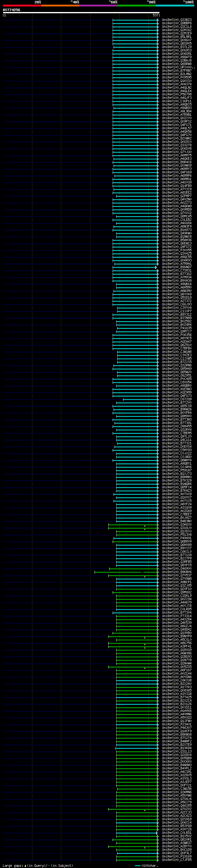Select hit label UniRef100_A7R9B1
Image resolution: width=197 pixels, height=868 pixels.
177,115
